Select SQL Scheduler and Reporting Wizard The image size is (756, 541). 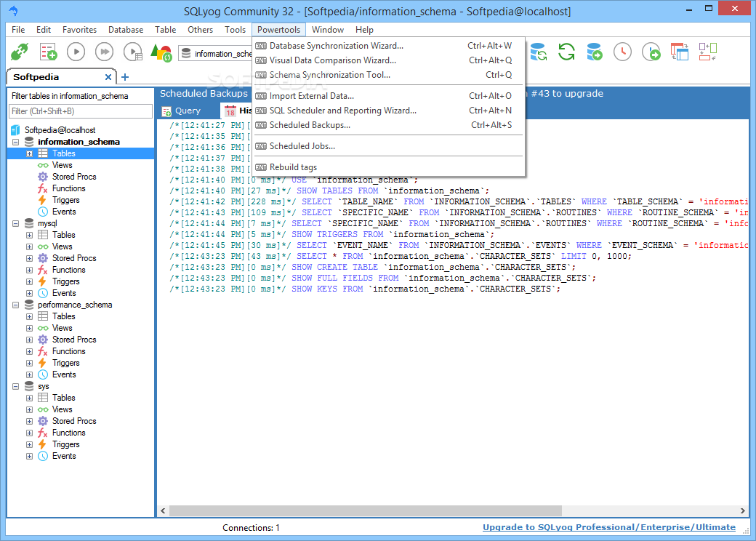pyautogui.click(x=388, y=111)
